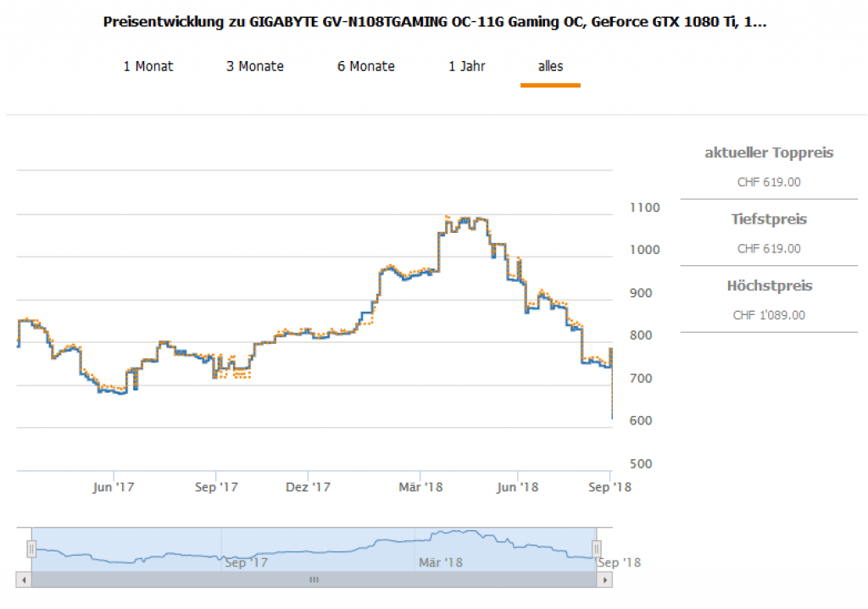Viewport: 868px width, 609px height.
Task: Click the scrollbar left arrow
Action: (x=23, y=580)
